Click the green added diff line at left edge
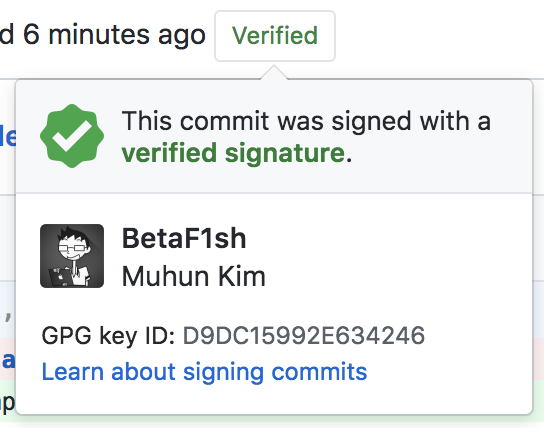This screenshot has height=428, width=544. tap(7, 402)
